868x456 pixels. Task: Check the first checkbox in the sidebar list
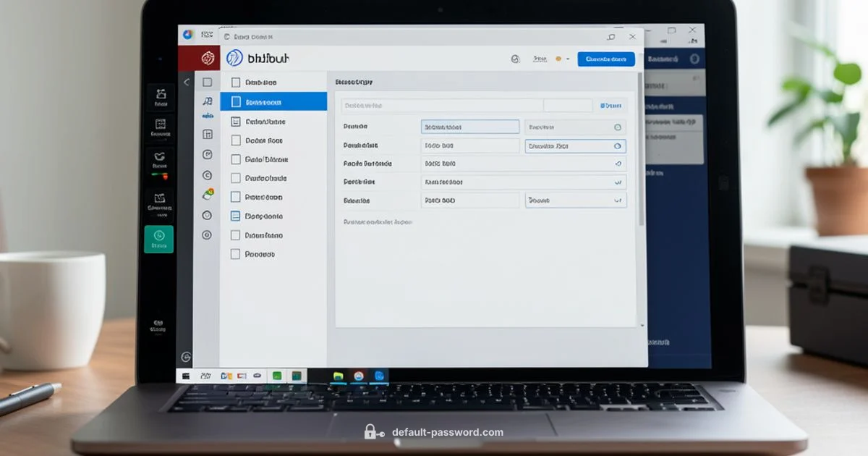235,82
